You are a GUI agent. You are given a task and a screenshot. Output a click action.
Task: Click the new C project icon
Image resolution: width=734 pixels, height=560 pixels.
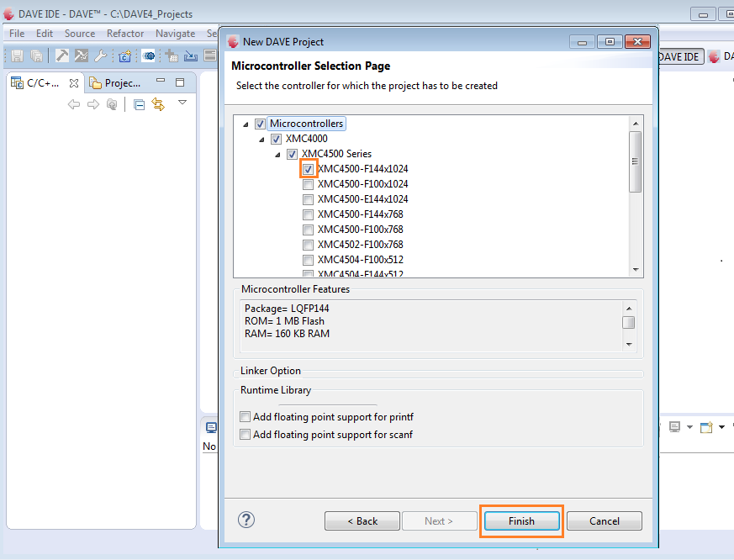125,56
